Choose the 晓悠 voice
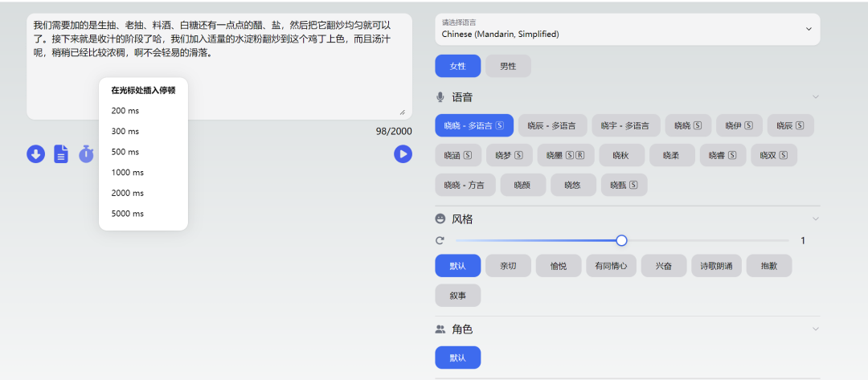This screenshot has width=868, height=380. [574, 185]
